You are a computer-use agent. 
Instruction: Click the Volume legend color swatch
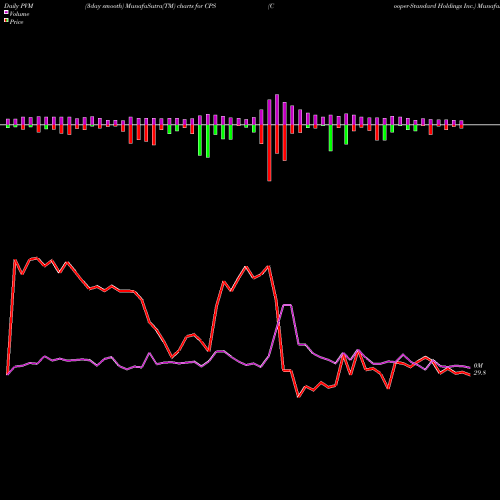click(x=6, y=12)
